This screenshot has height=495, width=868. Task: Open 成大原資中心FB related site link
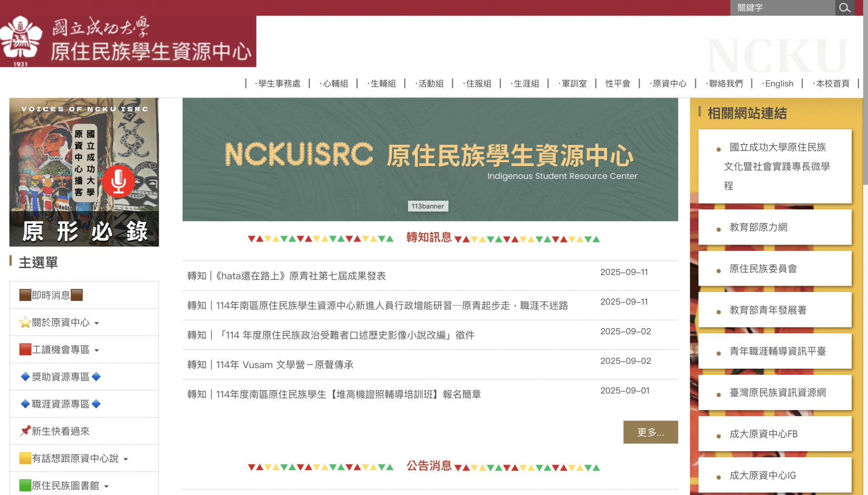pyautogui.click(x=763, y=434)
